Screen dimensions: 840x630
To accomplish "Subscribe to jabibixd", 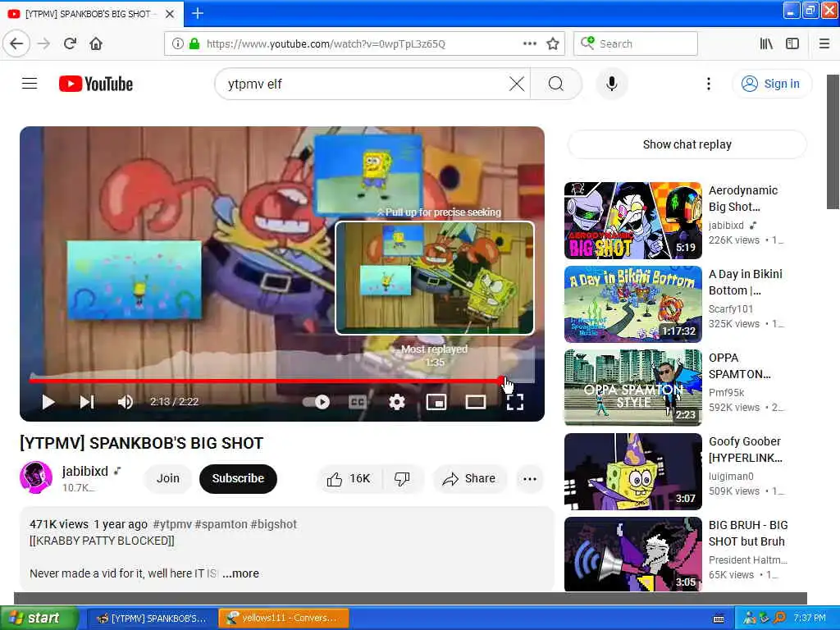I will pos(238,478).
